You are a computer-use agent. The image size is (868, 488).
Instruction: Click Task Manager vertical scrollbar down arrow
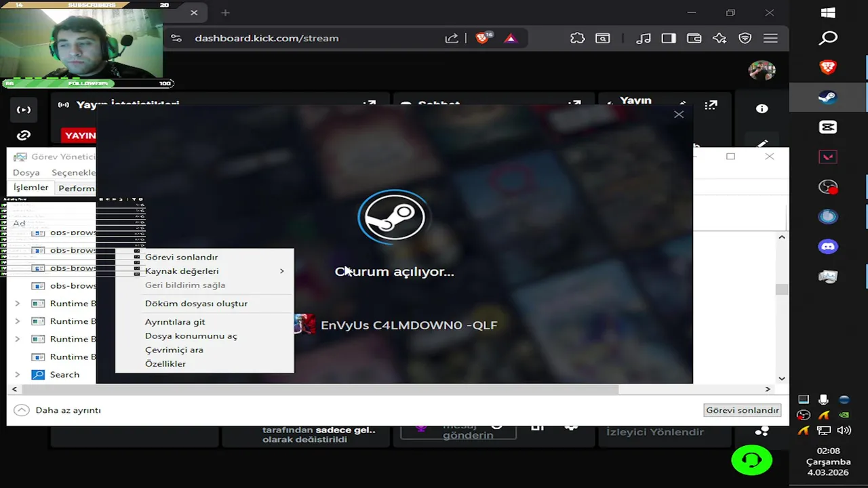[782, 378]
